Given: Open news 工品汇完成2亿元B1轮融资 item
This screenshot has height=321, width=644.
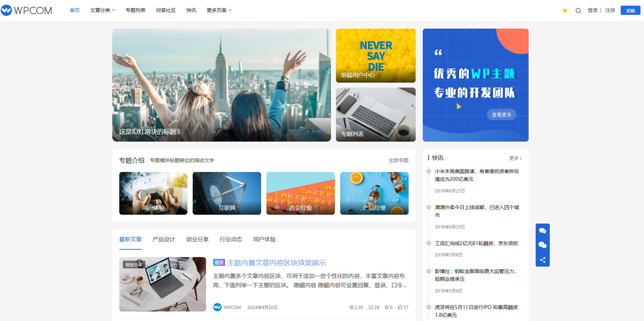Looking at the screenshot, I should click(476, 243).
